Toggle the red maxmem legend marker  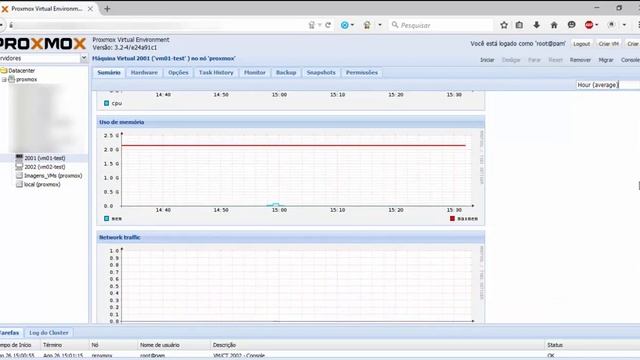452,219
